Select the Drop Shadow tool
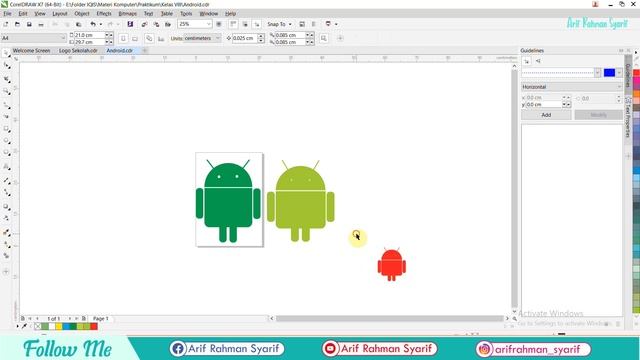640x360 pixels. coord(6,207)
